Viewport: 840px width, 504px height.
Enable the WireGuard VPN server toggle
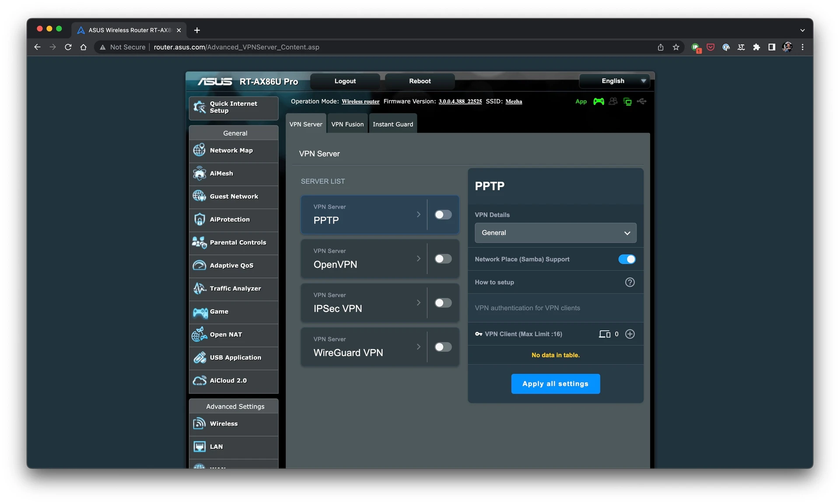pyautogui.click(x=443, y=347)
